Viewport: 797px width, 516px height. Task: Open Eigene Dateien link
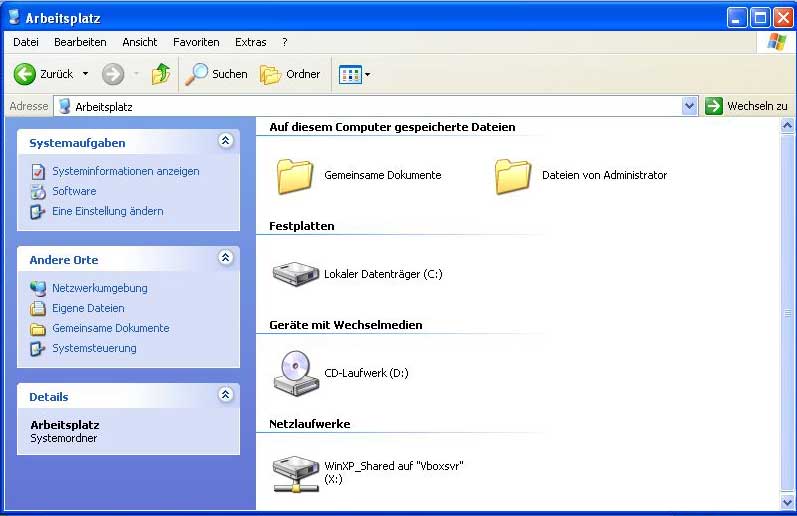(88, 308)
